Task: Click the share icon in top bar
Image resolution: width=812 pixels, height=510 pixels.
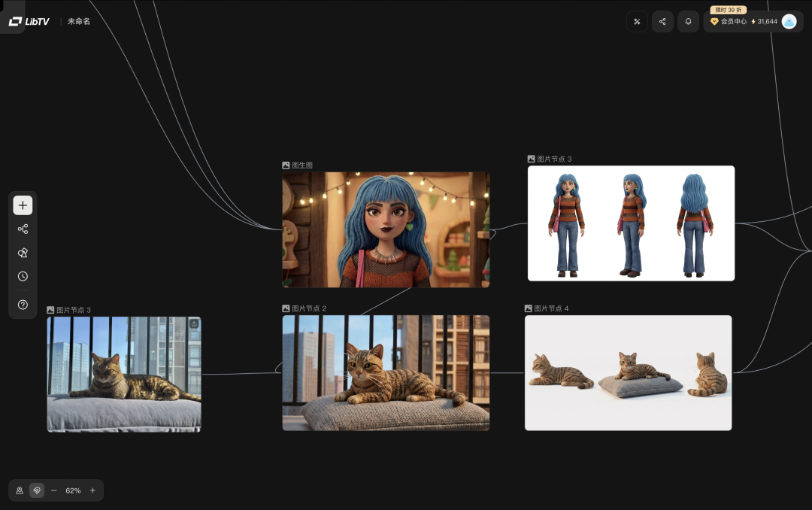Action: [662, 22]
